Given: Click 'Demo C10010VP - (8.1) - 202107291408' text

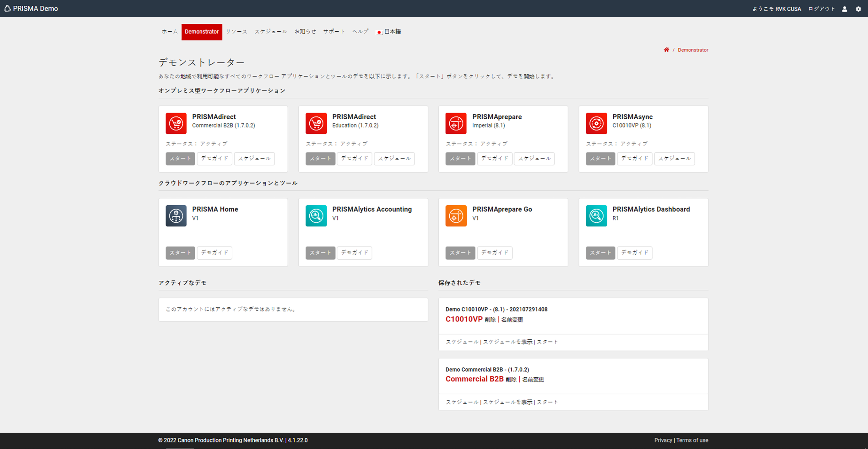Looking at the screenshot, I should (x=496, y=310).
